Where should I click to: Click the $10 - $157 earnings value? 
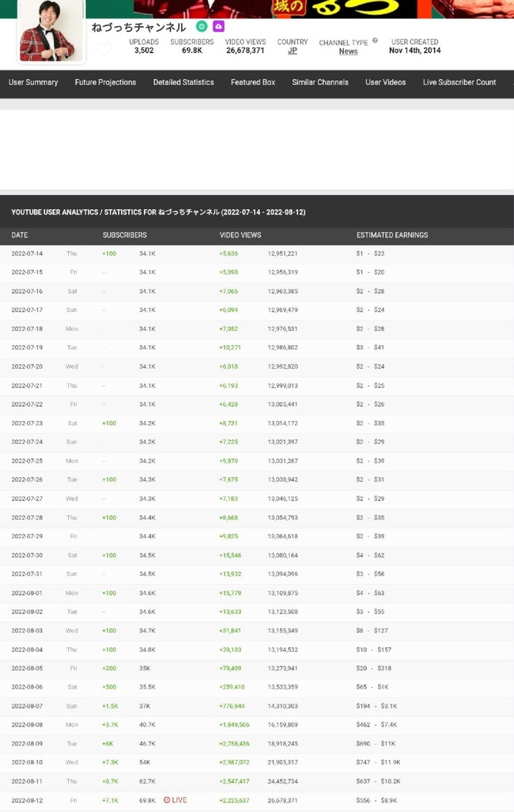[374, 650]
